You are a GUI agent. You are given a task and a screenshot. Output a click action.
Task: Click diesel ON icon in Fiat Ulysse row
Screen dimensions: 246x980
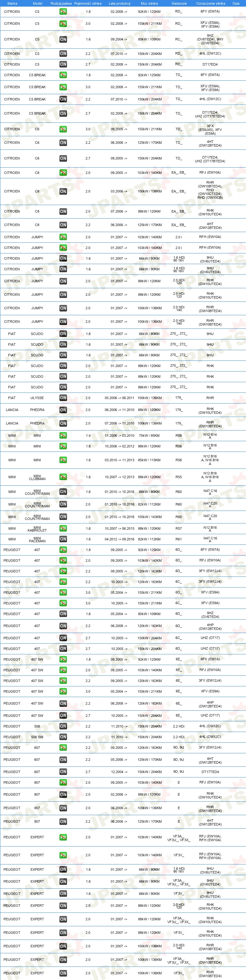[63, 398]
